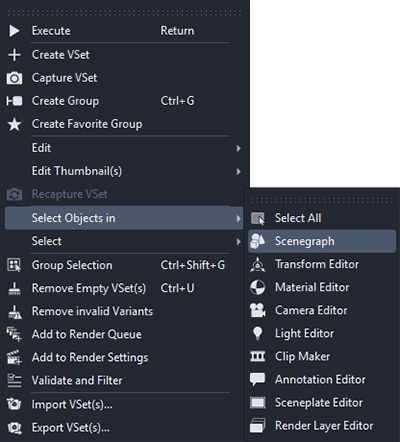Select Render Layer Editor in submenu
The image size is (400, 442).
point(322,426)
